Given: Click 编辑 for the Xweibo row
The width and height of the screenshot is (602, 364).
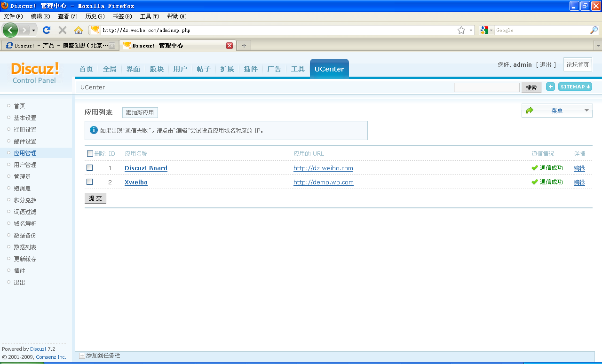Looking at the screenshot, I should [579, 182].
